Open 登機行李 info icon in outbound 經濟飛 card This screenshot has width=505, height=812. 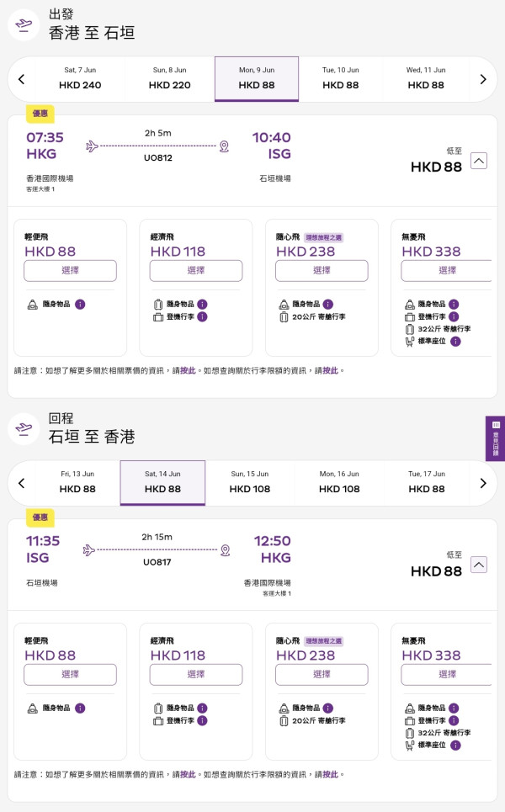pos(202,317)
